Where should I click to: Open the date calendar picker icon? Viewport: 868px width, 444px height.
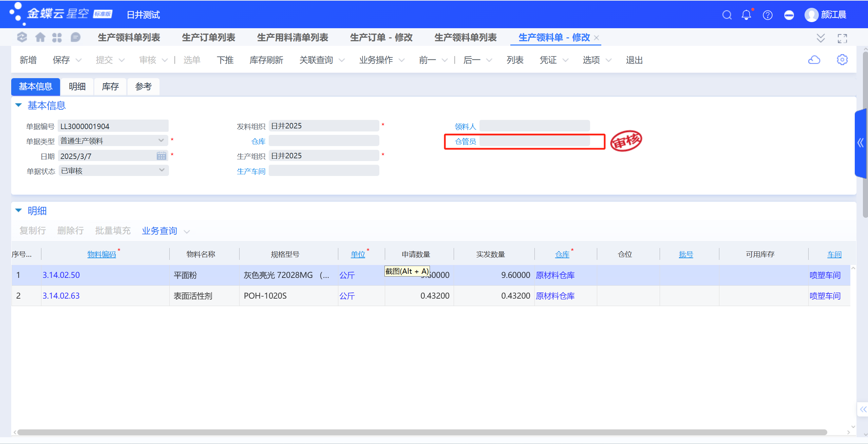pyautogui.click(x=162, y=156)
